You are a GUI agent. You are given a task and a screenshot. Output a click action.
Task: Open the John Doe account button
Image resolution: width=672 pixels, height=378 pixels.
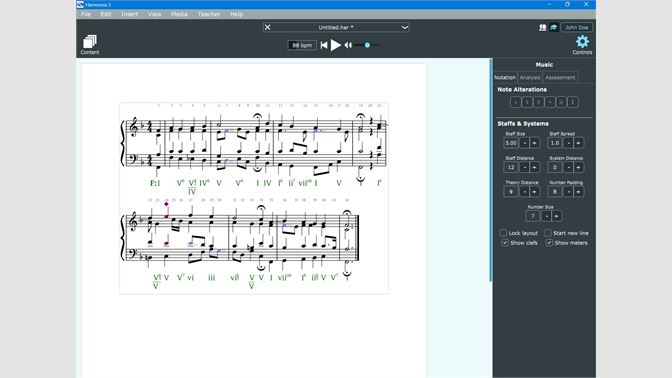(x=576, y=27)
